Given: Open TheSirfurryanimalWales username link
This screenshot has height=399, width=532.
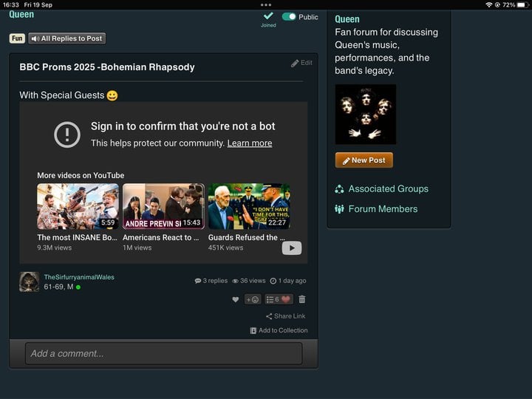Looking at the screenshot, I should coord(79,277).
